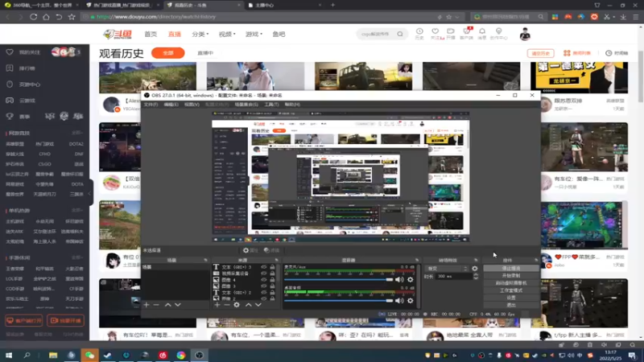Click the 全部 filter pill on history page
Screen dimensions: 644x362
tap(168, 53)
